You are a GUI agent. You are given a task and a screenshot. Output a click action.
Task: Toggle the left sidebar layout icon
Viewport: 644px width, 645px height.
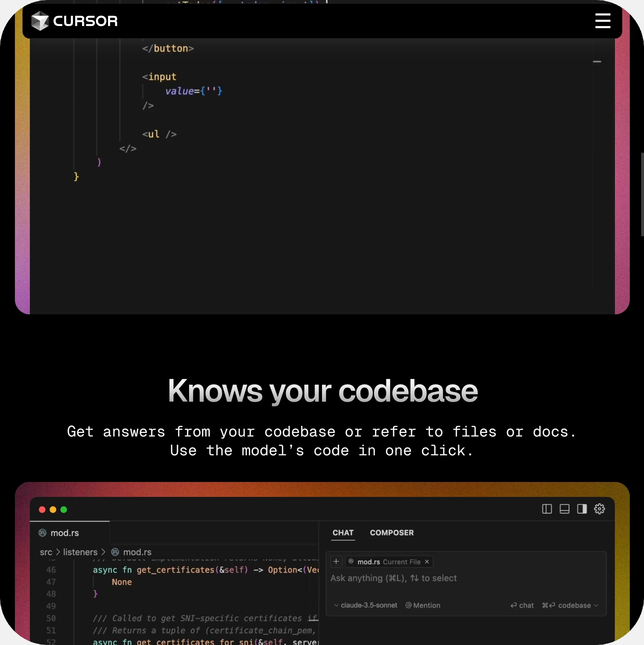pos(547,509)
